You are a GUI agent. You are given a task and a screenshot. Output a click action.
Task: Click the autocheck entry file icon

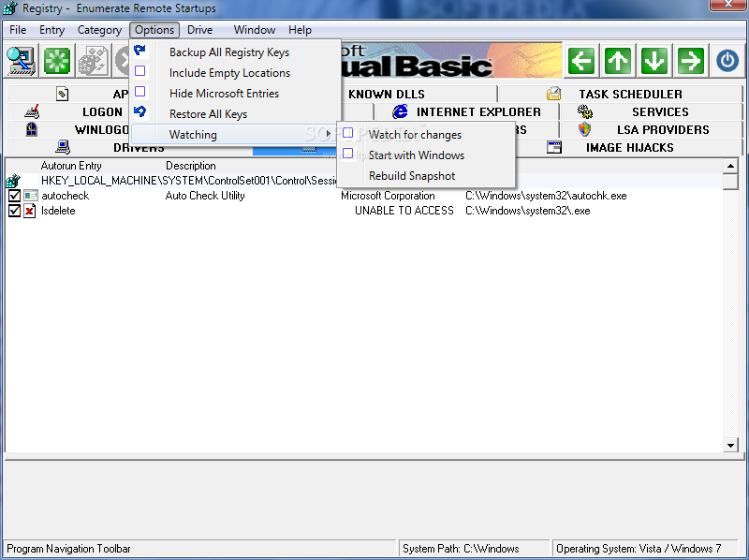click(x=31, y=196)
